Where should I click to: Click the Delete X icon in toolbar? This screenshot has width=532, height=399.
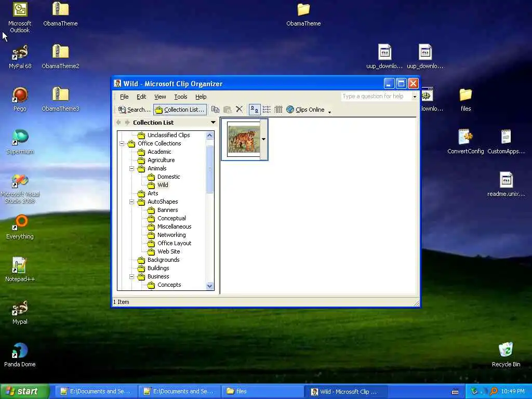click(239, 109)
